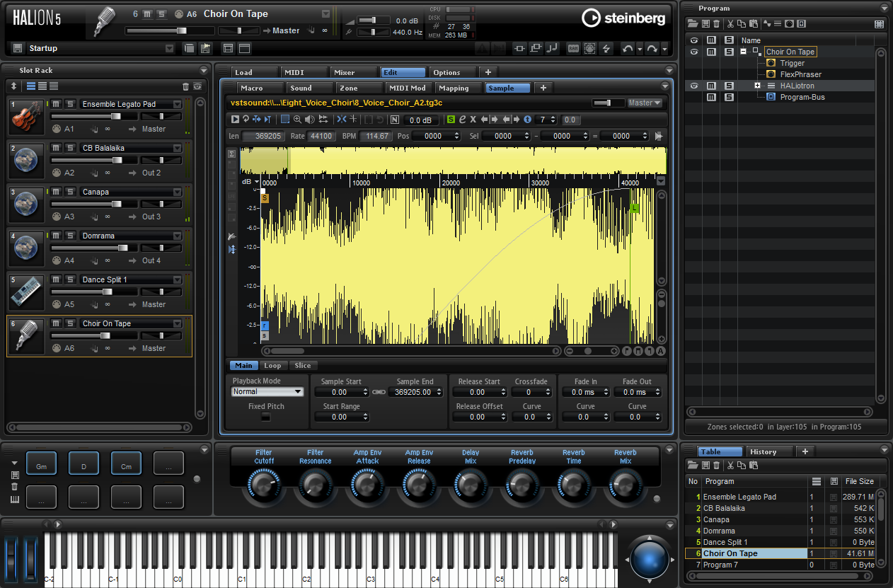Toggle the Fixed Pitch checkbox

(266, 417)
